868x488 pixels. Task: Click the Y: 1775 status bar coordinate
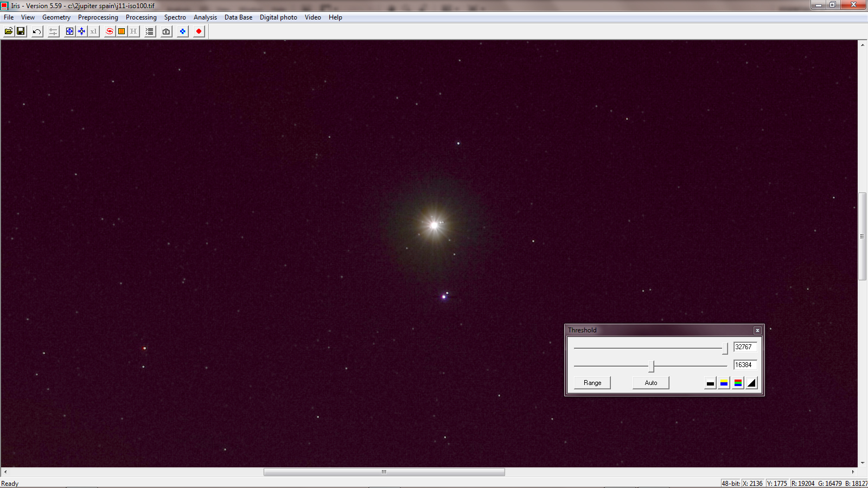point(777,484)
